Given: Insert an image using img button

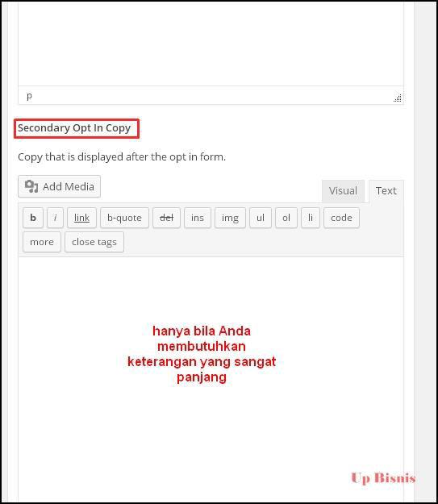Looking at the screenshot, I should coord(230,218).
